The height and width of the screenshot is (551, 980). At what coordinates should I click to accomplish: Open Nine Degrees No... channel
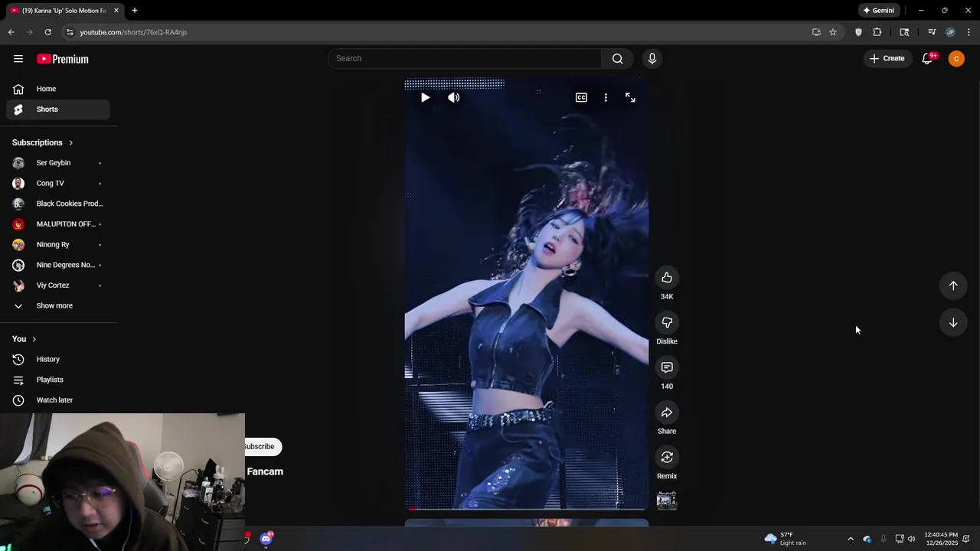coord(58,265)
